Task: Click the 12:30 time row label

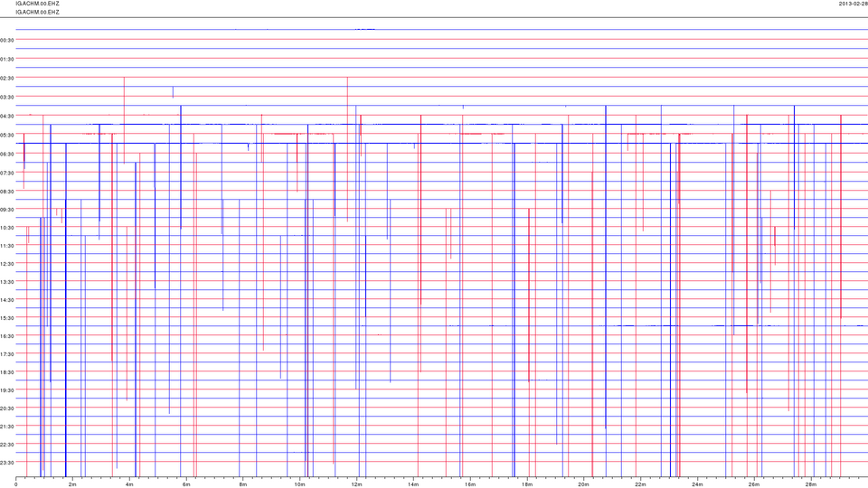Action: [7, 264]
